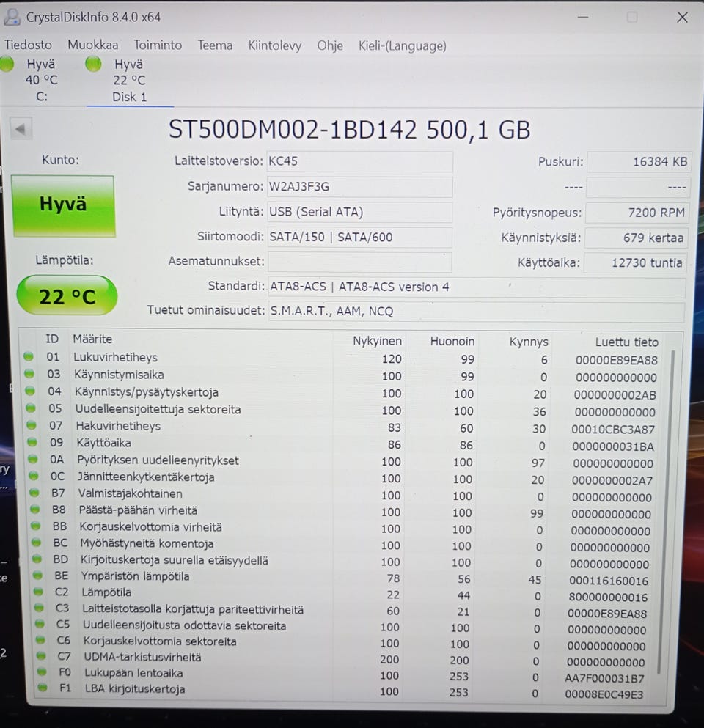Click the Siirtomoodi field SATA/150 | SATA/600
The image size is (704, 728).
360,237
